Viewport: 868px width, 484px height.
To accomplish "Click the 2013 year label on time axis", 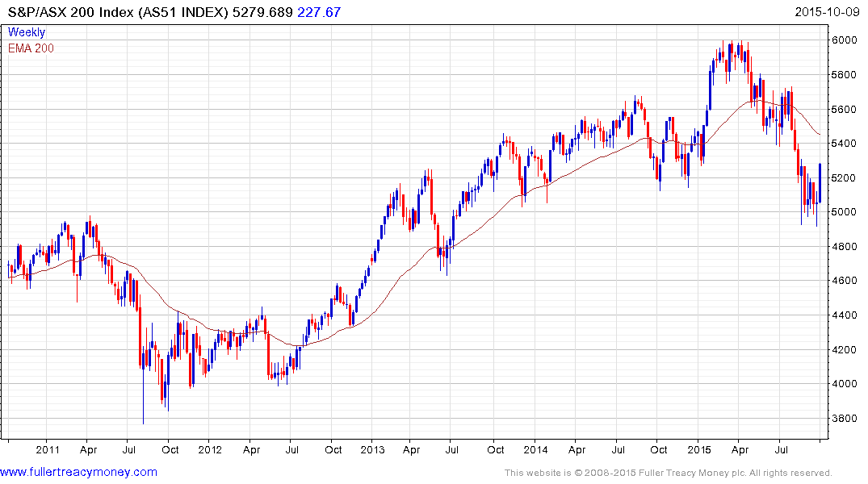I will (x=372, y=449).
